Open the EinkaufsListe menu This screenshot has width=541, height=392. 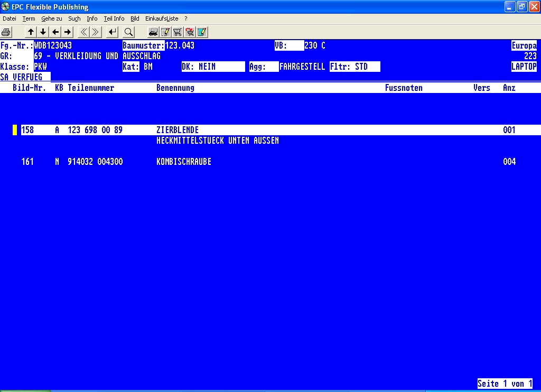point(162,18)
